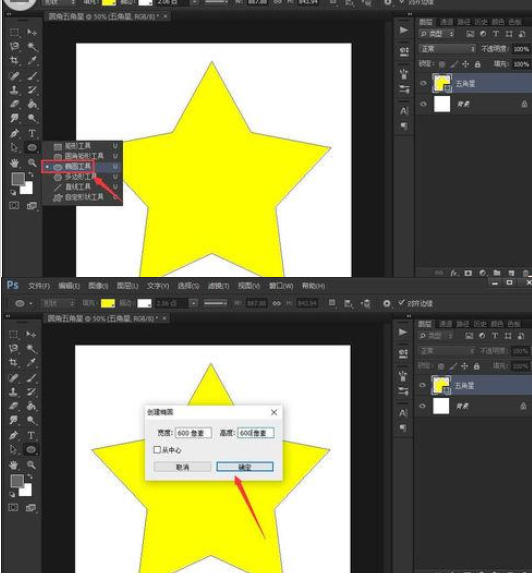Image resolution: width=532 pixels, height=573 pixels.
Task: Open the 类型 filter dropdown in the flyout screenshot
Action: tap(437, 34)
